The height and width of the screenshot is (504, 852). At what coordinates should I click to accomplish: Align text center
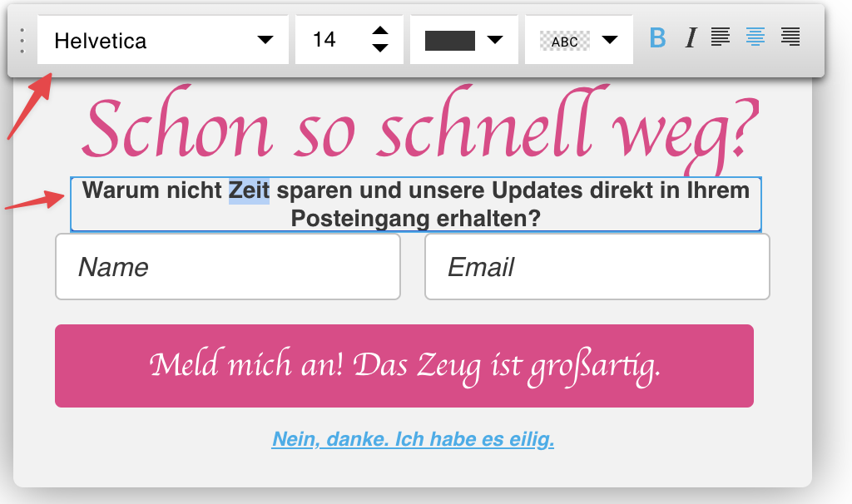755,37
